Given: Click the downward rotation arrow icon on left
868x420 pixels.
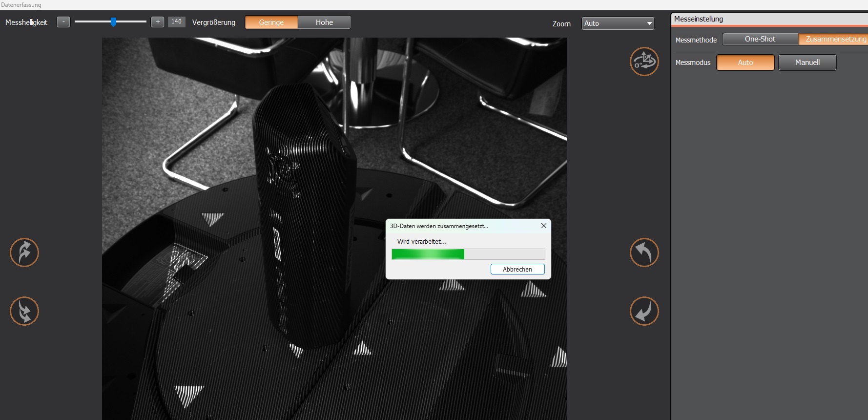Looking at the screenshot, I should (x=24, y=311).
